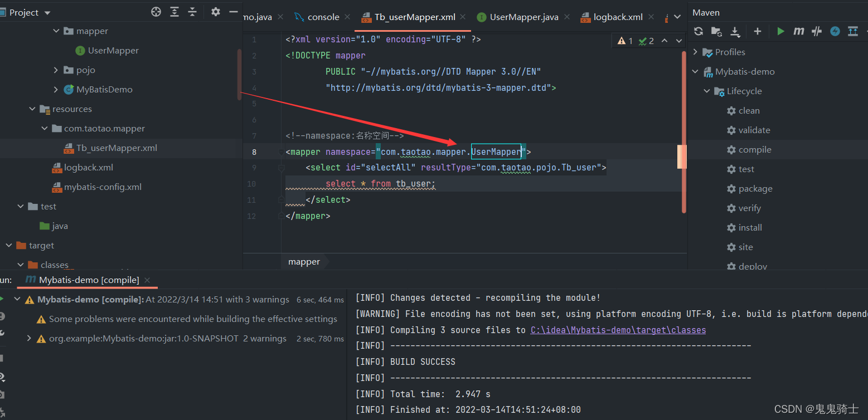The width and height of the screenshot is (868, 420).
Task: Click Execute Maven Goal 'm' icon
Action: coord(799,32)
